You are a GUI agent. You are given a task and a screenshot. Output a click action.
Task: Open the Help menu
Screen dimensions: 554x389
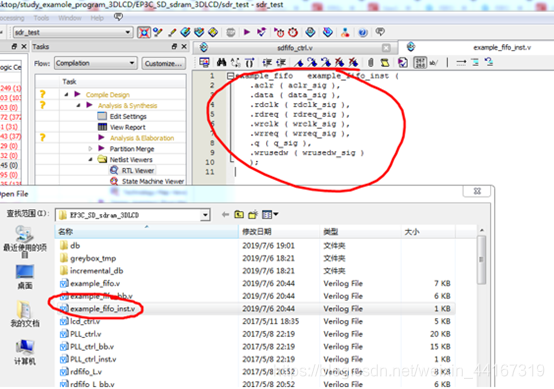[x=97, y=18]
